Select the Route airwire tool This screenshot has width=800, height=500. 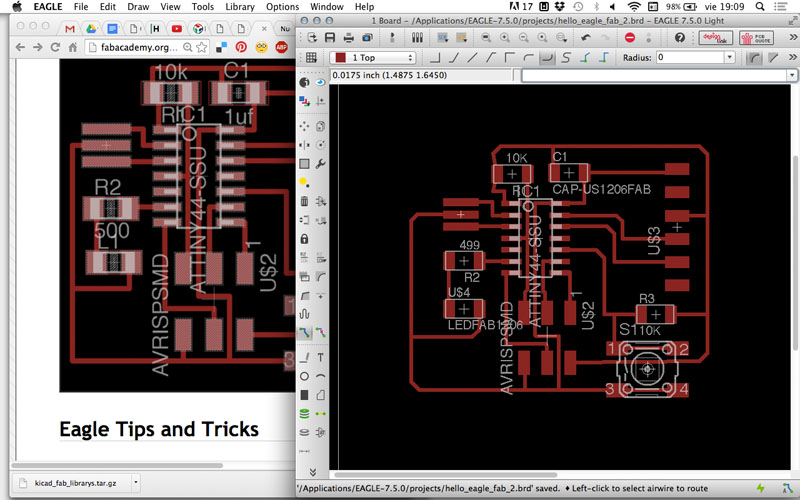(x=304, y=333)
